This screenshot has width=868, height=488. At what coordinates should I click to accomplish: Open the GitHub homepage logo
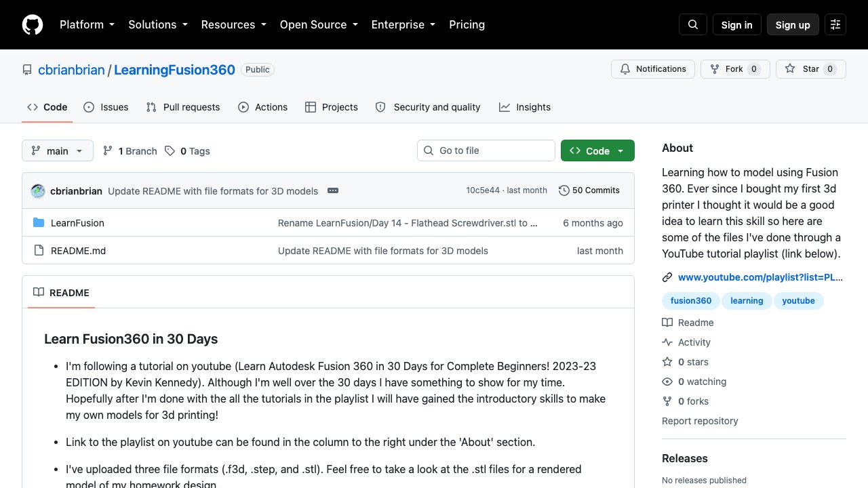pyautogui.click(x=33, y=24)
